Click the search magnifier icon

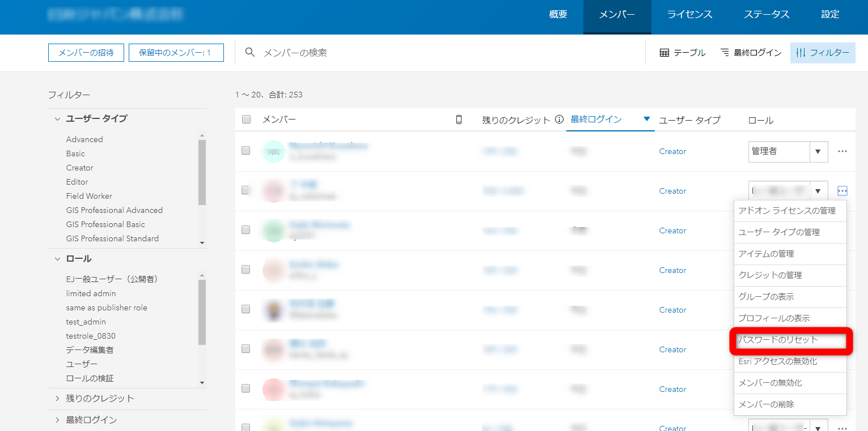coord(249,53)
